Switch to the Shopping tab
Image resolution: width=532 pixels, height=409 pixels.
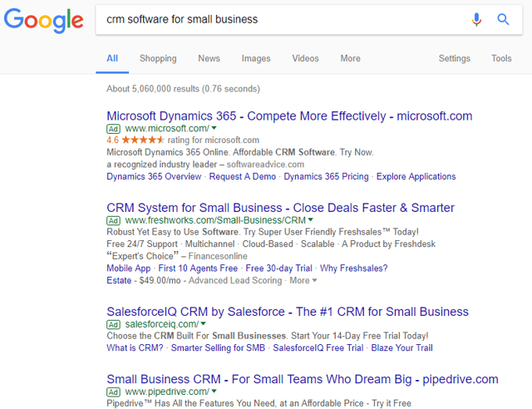[x=158, y=58]
